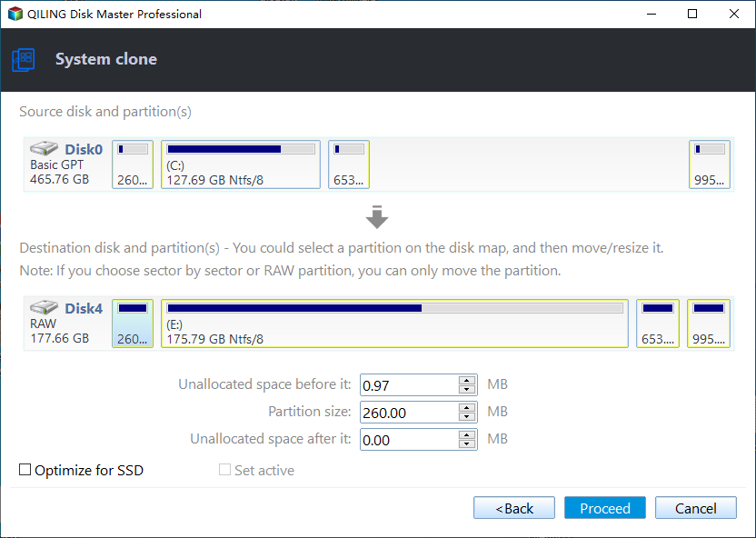This screenshot has height=538, width=756.
Task: Click the Disk0 hard drive icon
Action: click(x=44, y=148)
